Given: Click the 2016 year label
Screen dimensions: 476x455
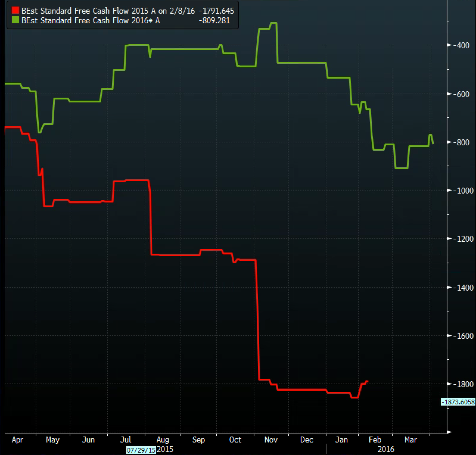Looking at the screenshot, I should pos(386,449).
